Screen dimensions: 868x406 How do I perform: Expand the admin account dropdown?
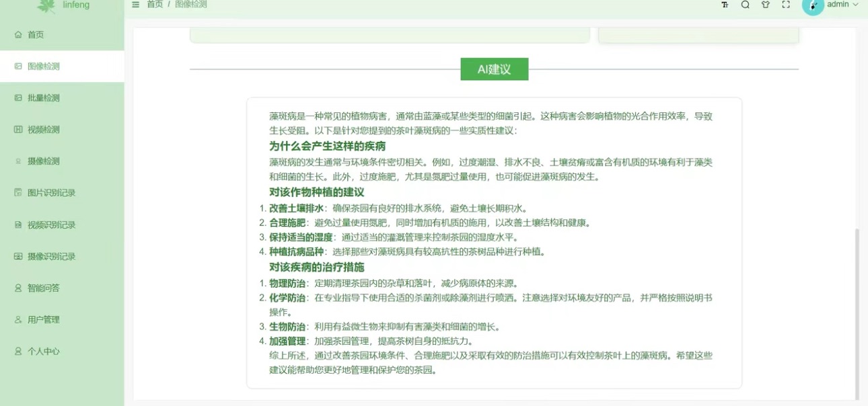[x=842, y=5]
